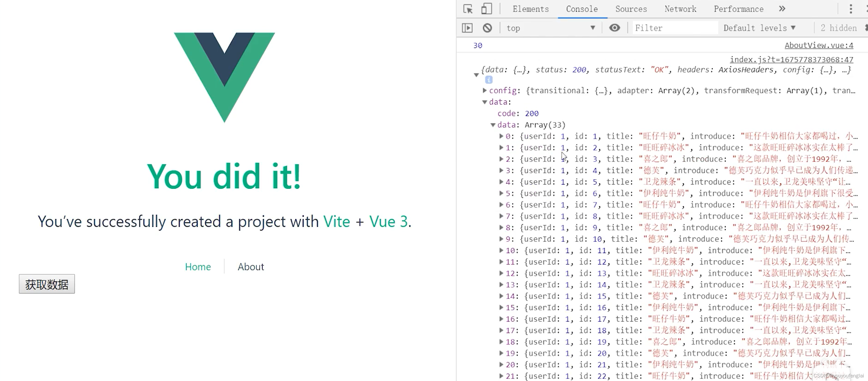Show more DevTools tabs chevron
The width and height of the screenshot is (868, 381).
(782, 9)
